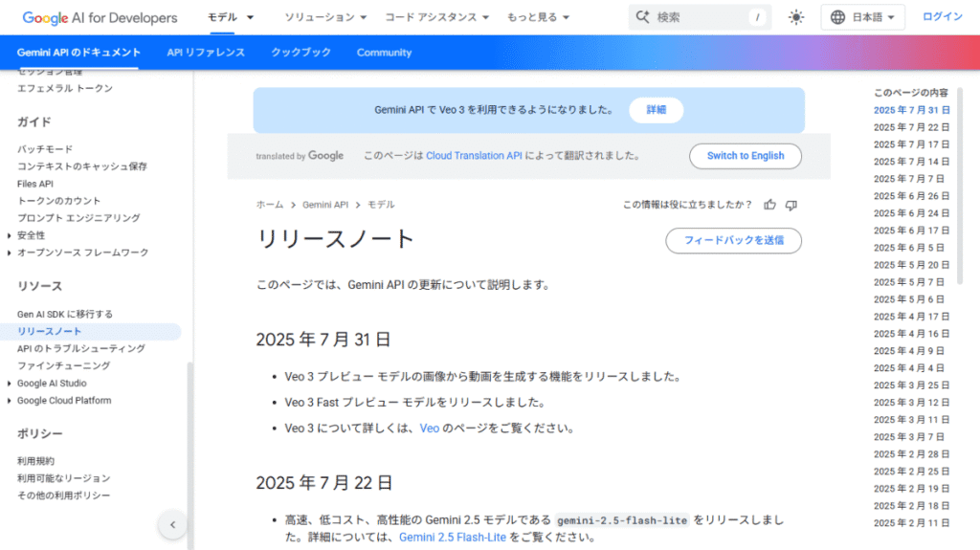Screen dimensions: 980x550
Task: Click the thumbs up feedback icon
Action: click(769, 205)
